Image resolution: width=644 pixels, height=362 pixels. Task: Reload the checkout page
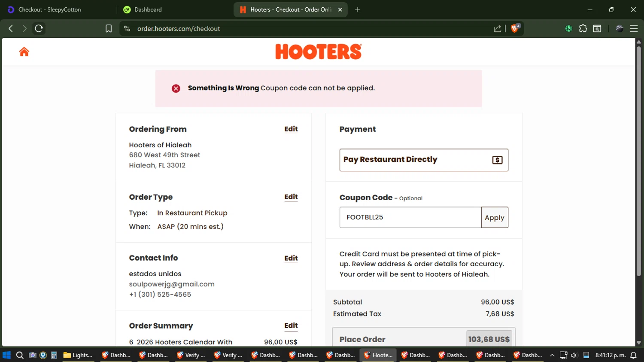click(39, 28)
